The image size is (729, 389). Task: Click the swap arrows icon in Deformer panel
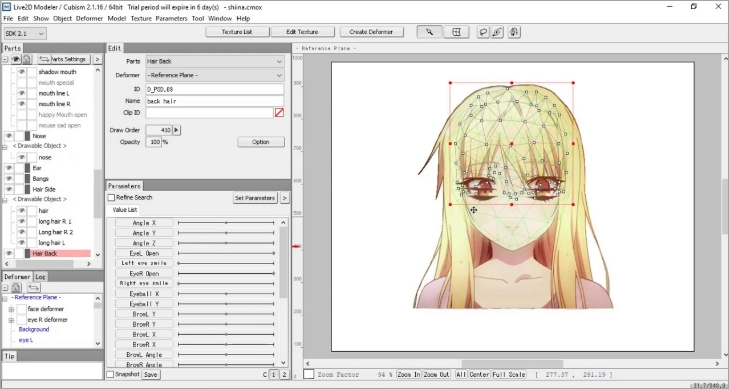point(33,288)
